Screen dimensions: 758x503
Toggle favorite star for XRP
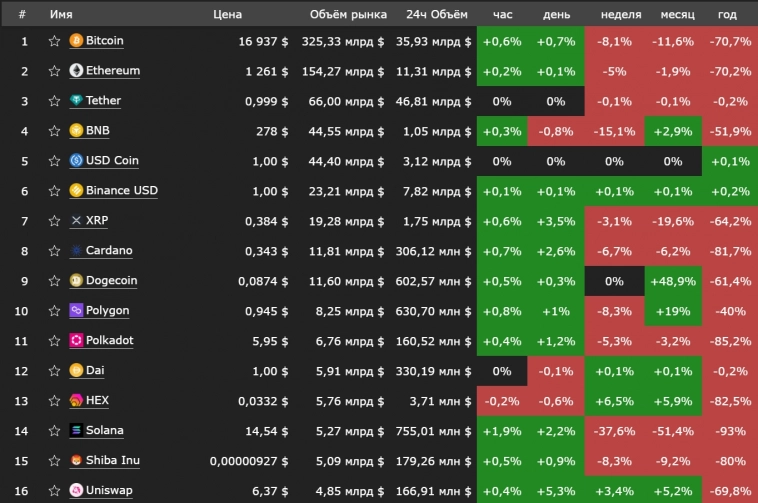[55, 221]
